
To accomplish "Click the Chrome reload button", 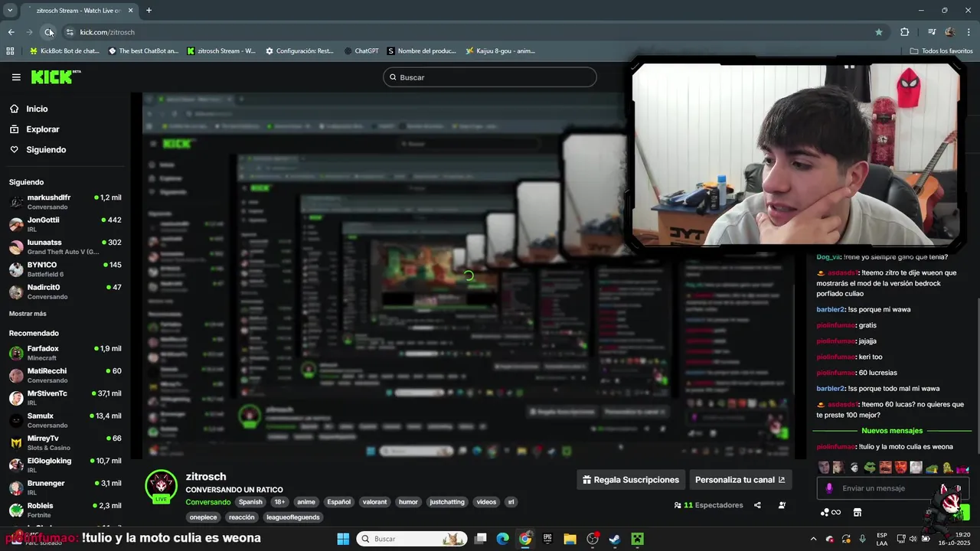I will (x=49, y=32).
